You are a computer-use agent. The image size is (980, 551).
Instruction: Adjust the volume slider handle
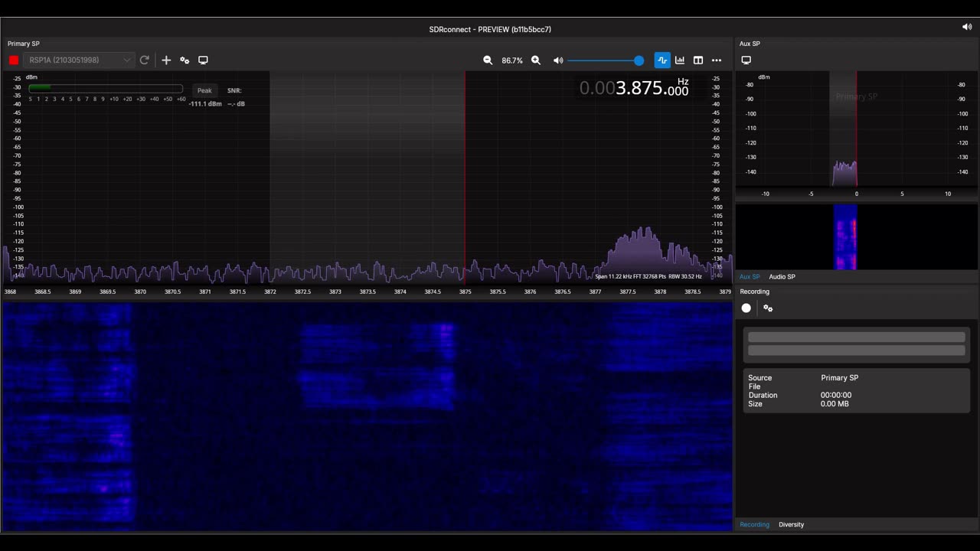639,60
